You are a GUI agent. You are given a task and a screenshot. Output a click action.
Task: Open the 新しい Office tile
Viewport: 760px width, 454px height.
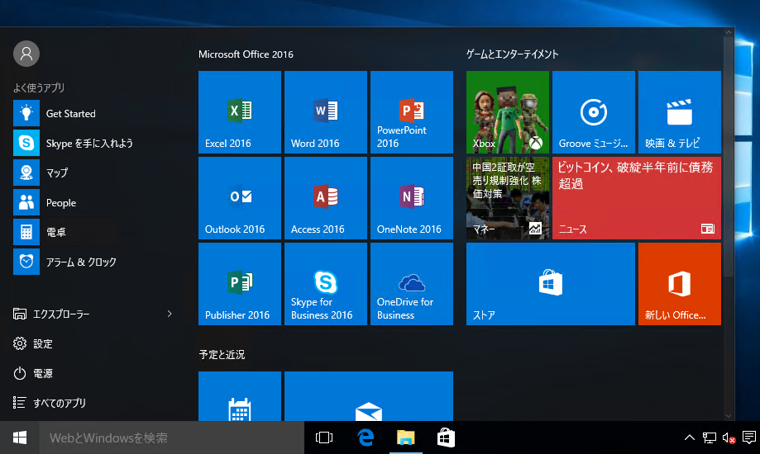(x=680, y=284)
